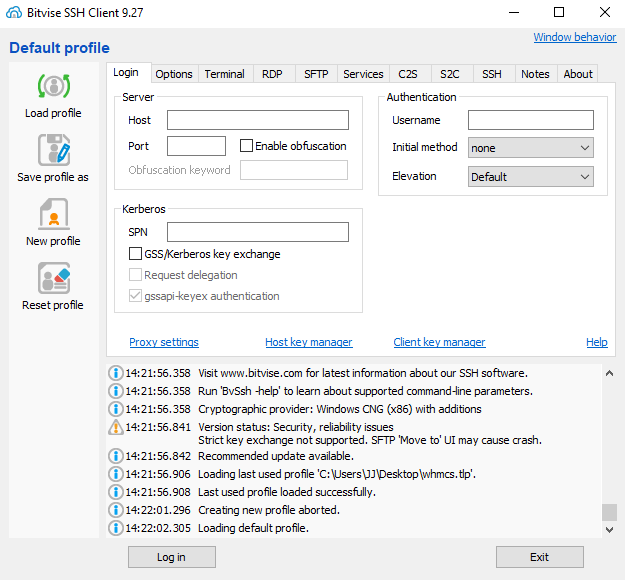625x580 pixels.
Task: Maximize the Bitvise SSH Client window
Action: [x=559, y=12]
